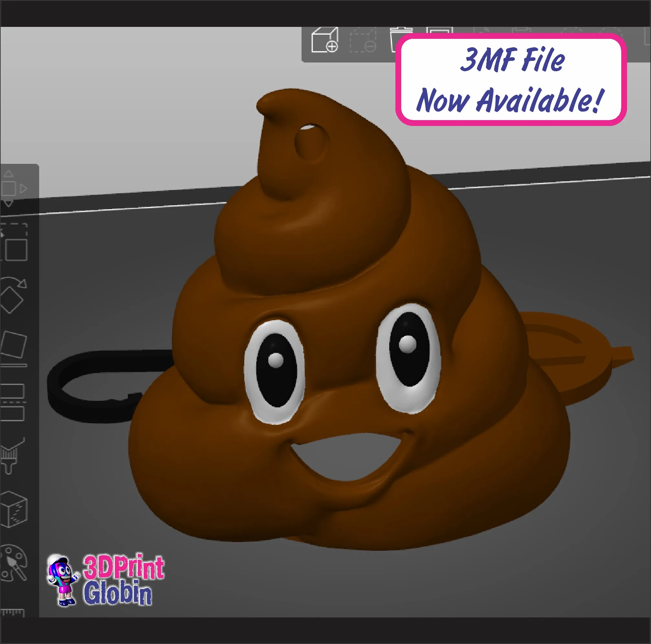Select the Rotate tool with curved arrow
Screen dimensions: 651x644
click(13, 295)
